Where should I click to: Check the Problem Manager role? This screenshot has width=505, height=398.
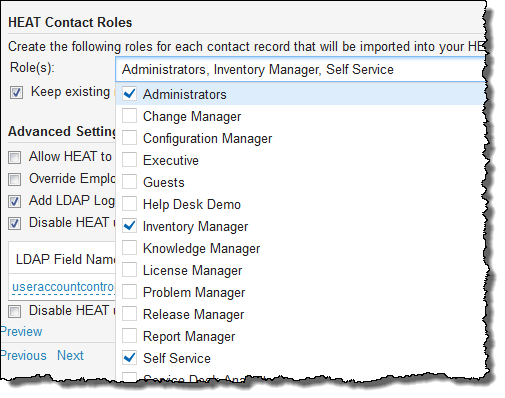[x=129, y=292]
